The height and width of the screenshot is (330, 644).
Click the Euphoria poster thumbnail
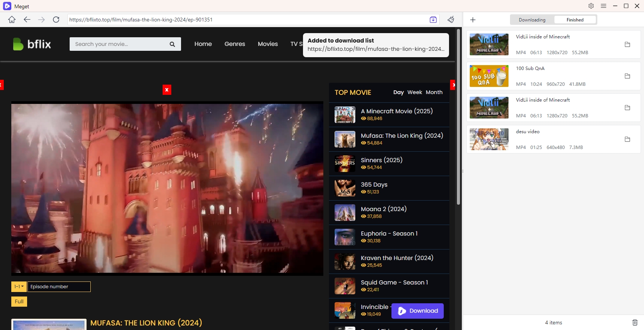(345, 237)
